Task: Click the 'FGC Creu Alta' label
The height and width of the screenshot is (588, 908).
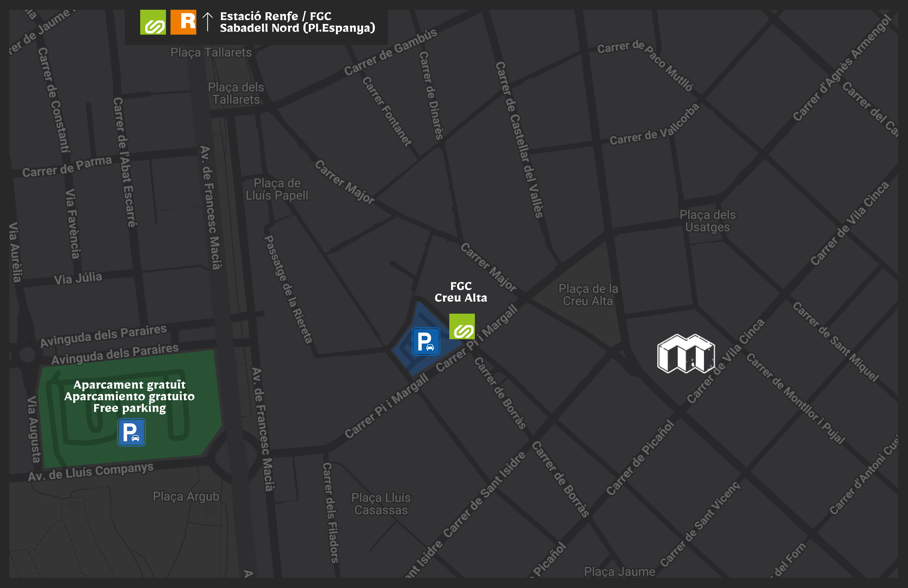Action: [461, 292]
